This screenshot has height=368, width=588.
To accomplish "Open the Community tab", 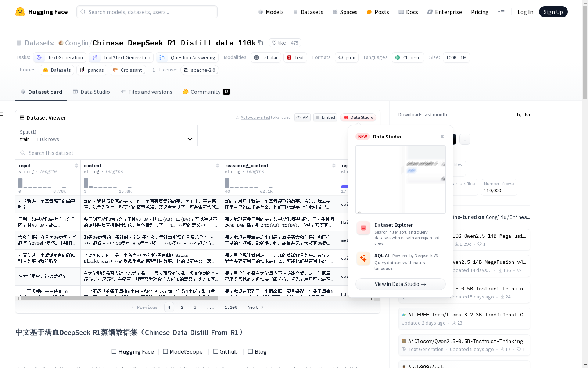I will (x=206, y=92).
